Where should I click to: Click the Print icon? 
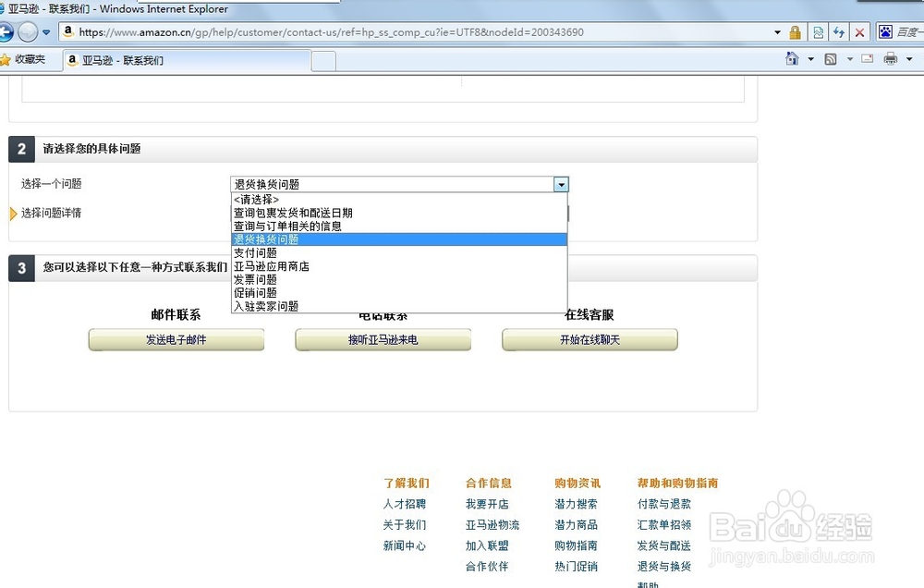(889, 57)
